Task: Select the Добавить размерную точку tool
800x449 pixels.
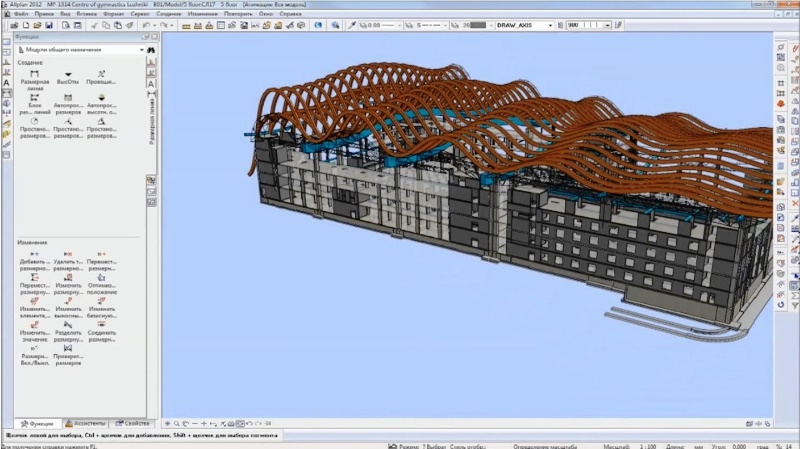Action: [35, 261]
